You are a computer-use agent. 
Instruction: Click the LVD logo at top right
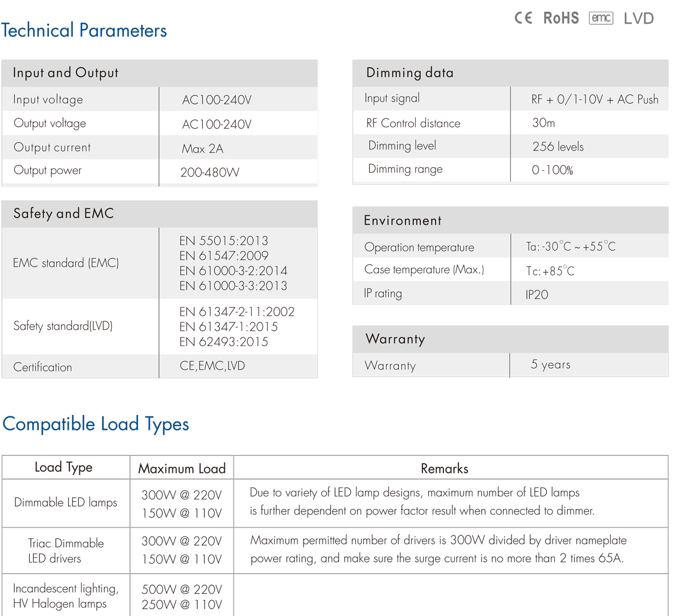point(638,19)
